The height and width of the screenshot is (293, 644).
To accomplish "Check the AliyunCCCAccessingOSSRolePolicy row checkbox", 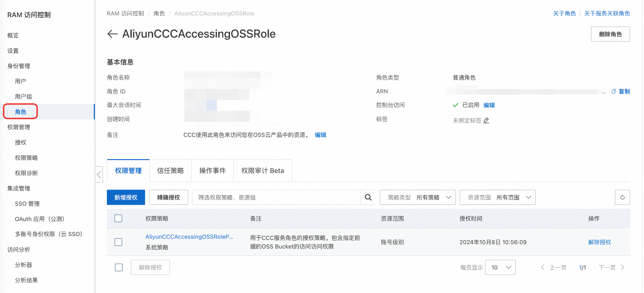I will [x=119, y=242].
